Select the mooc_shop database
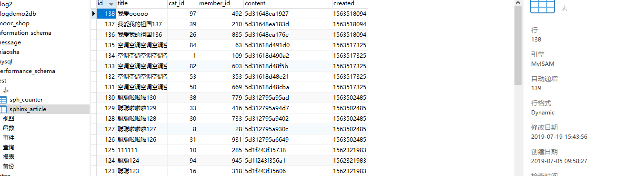Screen dimensions: 644x176 [x=15, y=23]
